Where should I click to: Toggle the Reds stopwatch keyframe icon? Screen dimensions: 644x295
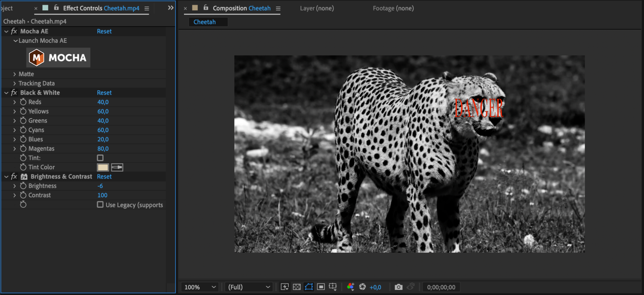point(23,102)
